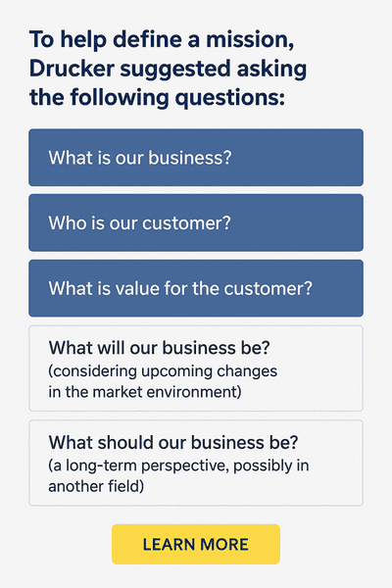Click the word "questions:" in the heading
The image size is (392, 588).
230,98
